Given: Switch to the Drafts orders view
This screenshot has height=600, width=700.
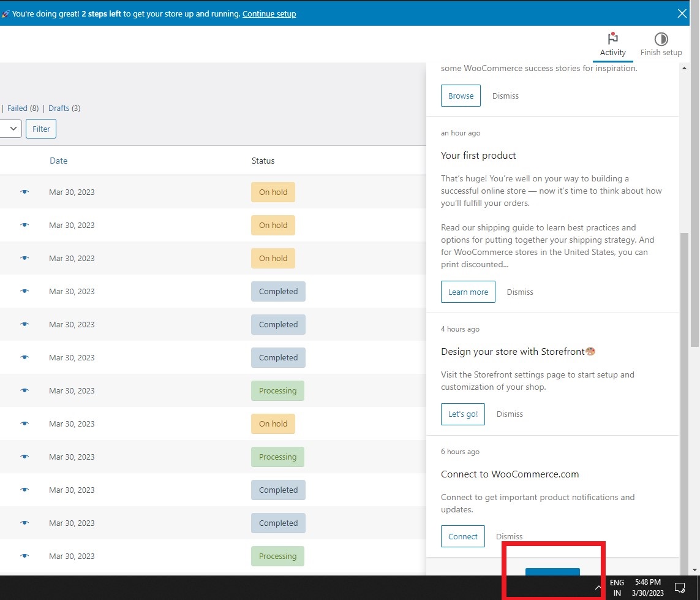Looking at the screenshot, I should (x=59, y=108).
